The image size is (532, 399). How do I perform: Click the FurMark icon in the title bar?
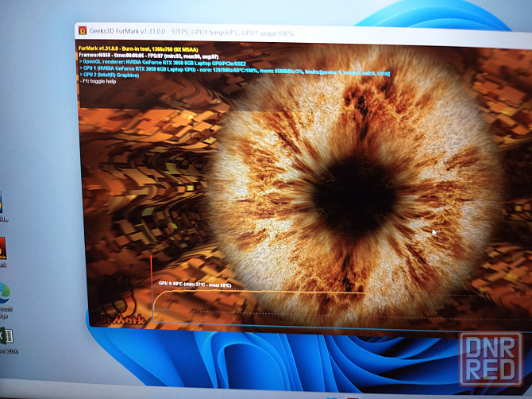83,31
